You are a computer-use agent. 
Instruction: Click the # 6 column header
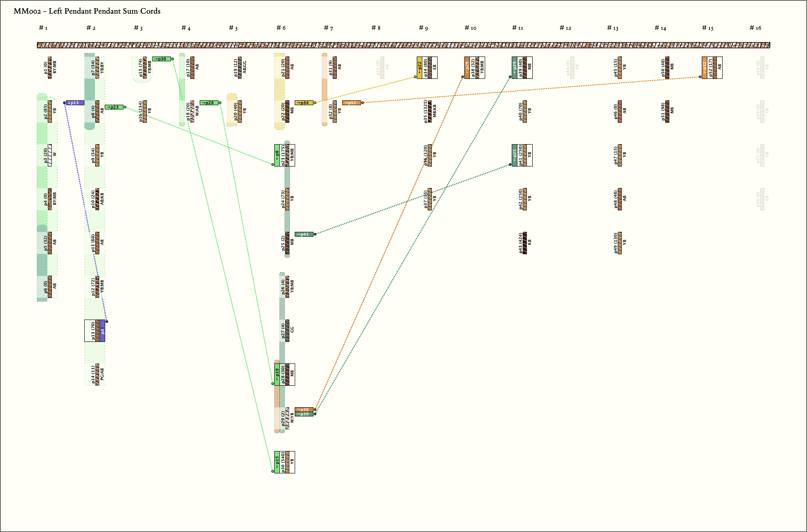[281, 28]
